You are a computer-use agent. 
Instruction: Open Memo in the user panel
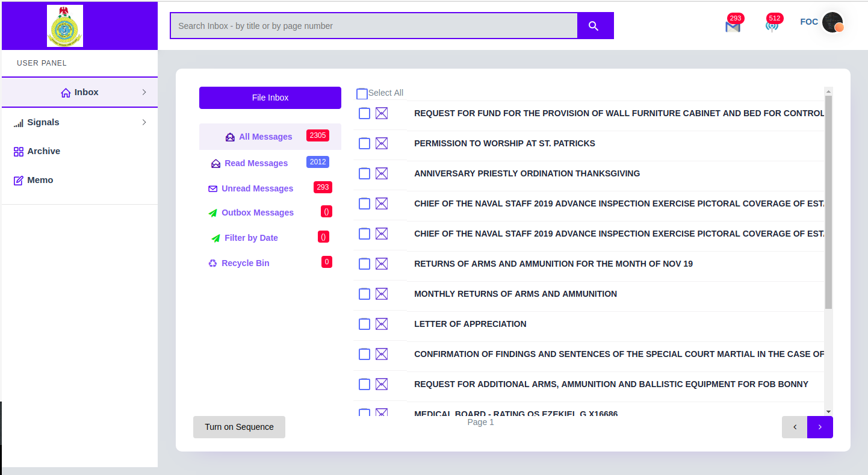pyautogui.click(x=40, y=180)
